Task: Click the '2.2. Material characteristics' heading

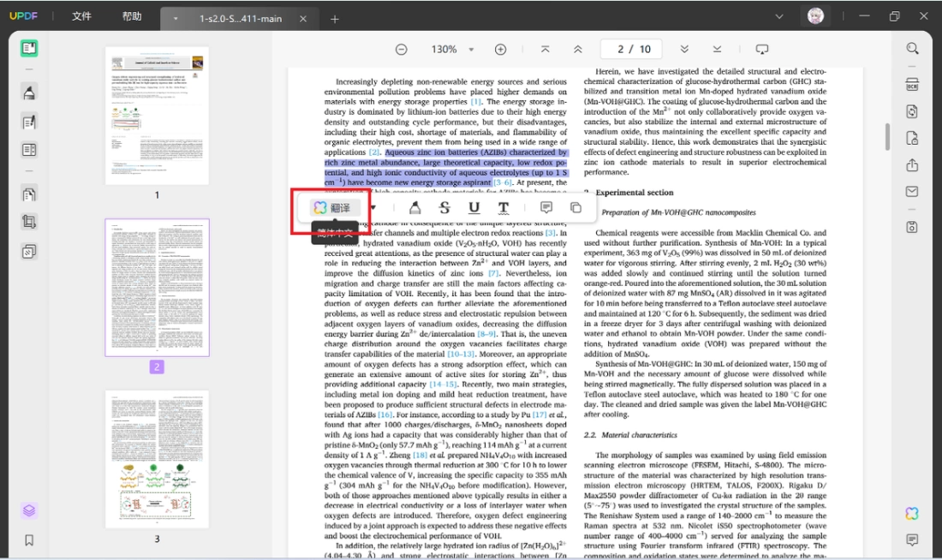Action: coord(630,434)
